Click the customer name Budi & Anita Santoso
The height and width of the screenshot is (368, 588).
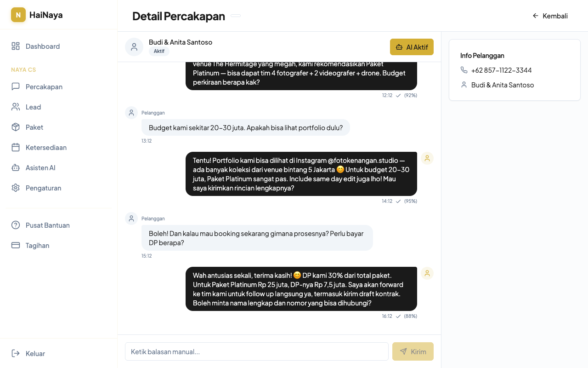[181, 42]
